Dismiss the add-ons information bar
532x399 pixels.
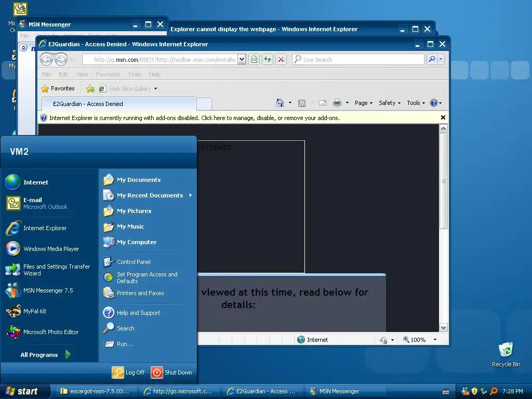[443, 117]
